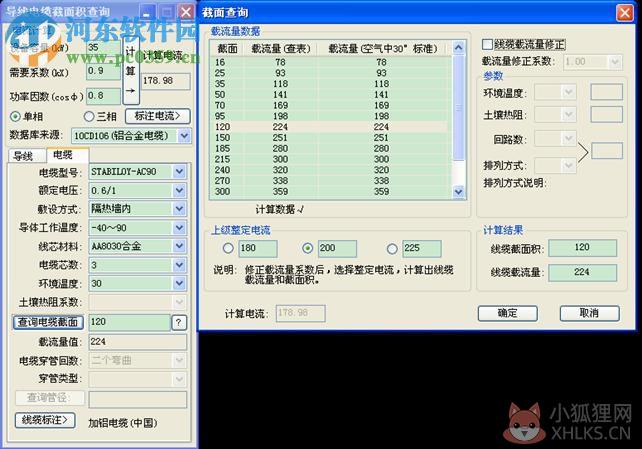Open 敷设方式 dropdown
The image size is (642, 449).
[179, 209]
